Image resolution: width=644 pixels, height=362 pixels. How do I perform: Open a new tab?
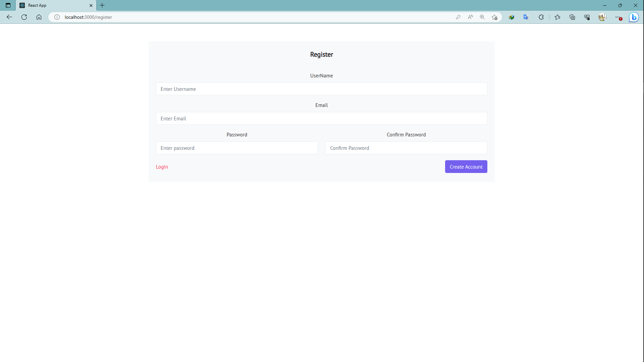[x=102, y=5]
